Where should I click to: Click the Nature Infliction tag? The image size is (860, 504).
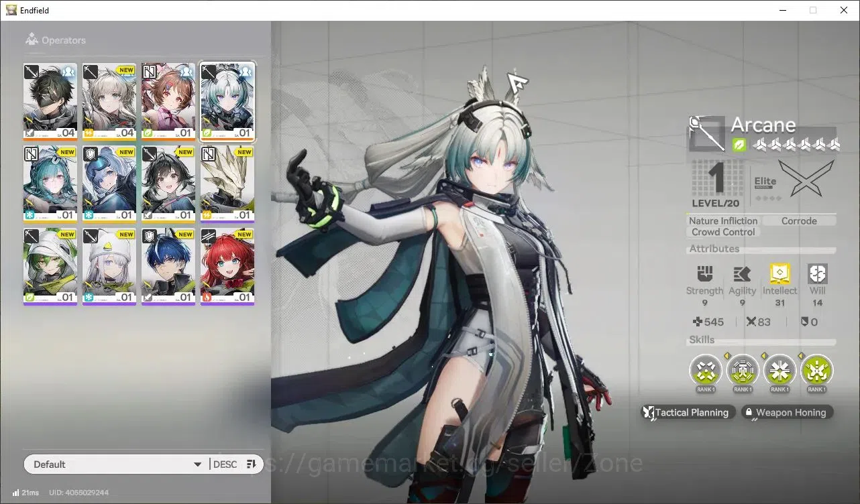[x=723, y=221]
